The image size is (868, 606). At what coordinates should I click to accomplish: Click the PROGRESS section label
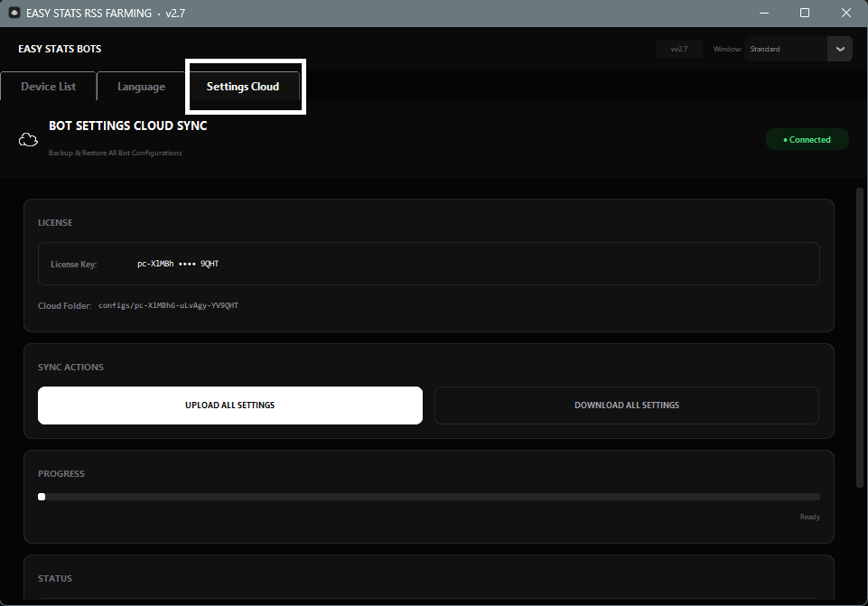[61, 474]
